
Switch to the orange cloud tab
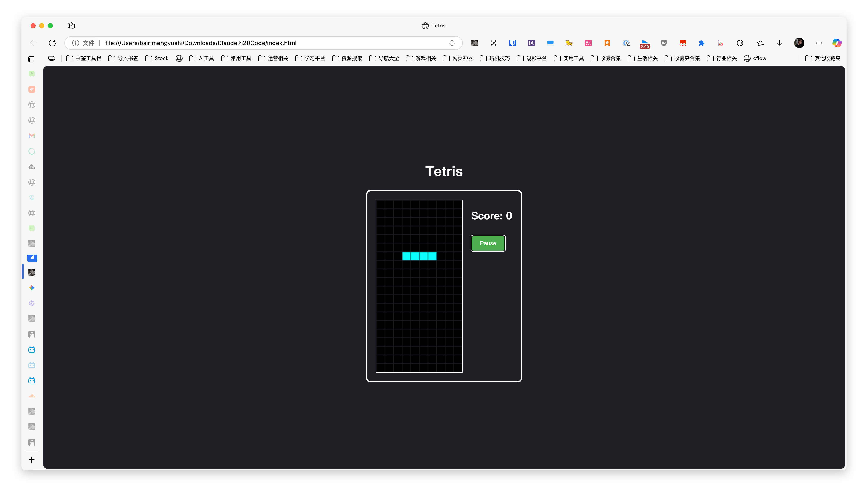[x=32, y=396]
